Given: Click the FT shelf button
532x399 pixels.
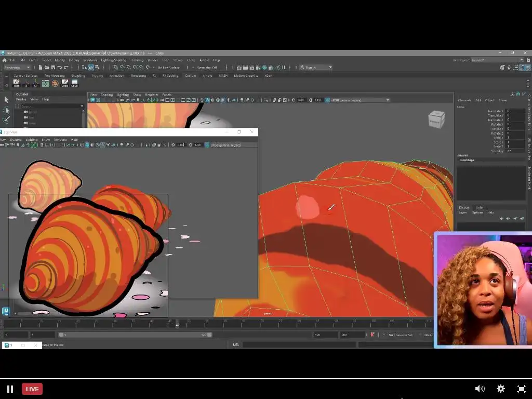Looking at the screenshot, I should tap(26, 83).
